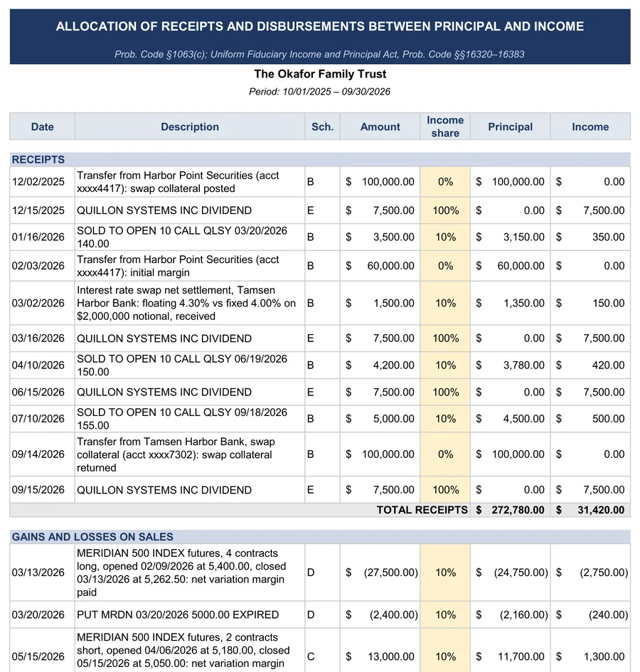Click the date 06/15/2026
The width and height of the screenshot is (640, 672).
[38, 392]
